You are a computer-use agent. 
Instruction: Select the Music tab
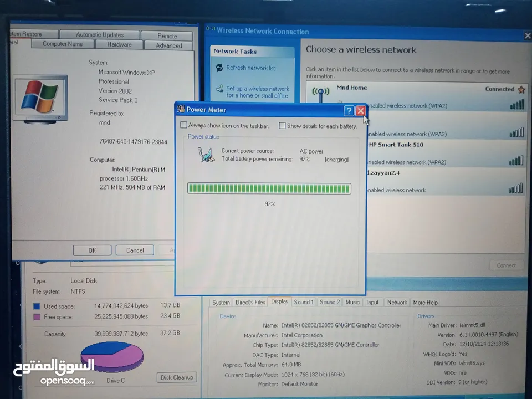(352, 302)
